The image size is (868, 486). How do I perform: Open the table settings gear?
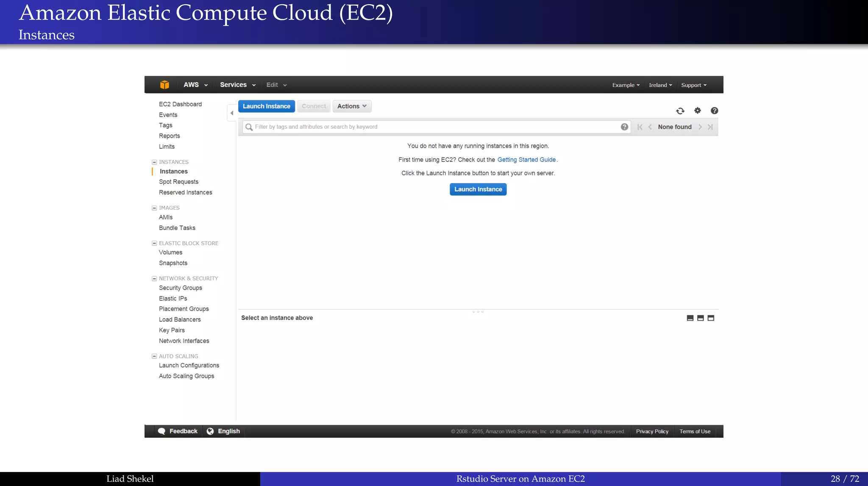(698, 111)
